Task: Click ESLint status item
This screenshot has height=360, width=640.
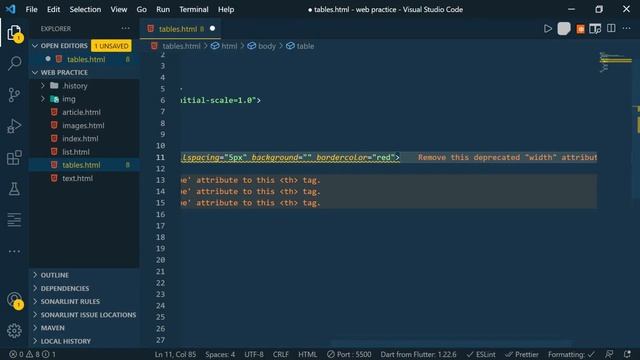Action: pyautogui.click(x=482, y=354)
